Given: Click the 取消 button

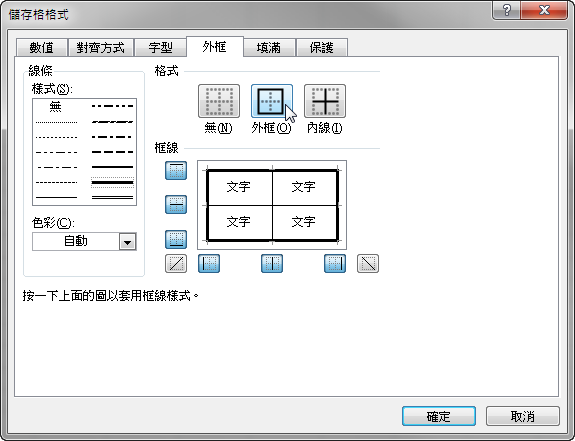Looking at the screenshot, I should 523,416.
